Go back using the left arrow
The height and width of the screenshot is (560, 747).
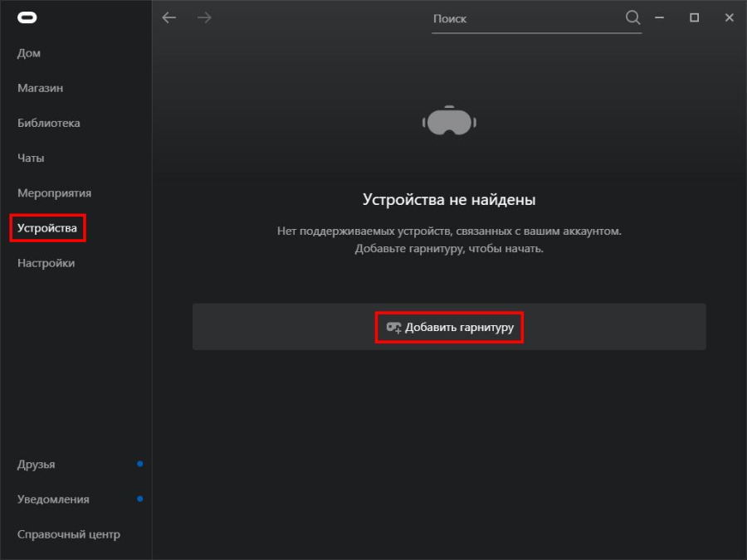(169, 17)
